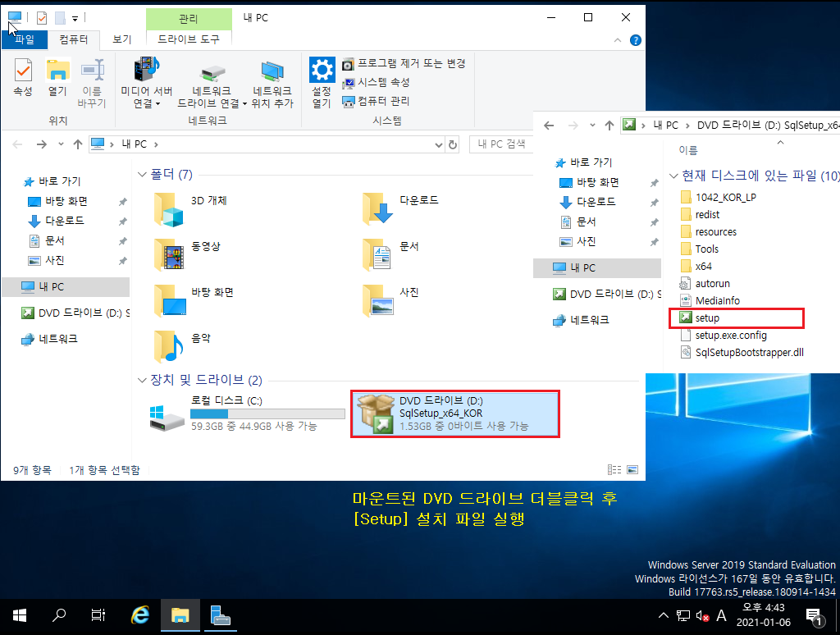Switch to the 보기 ribbon tab

122,39
